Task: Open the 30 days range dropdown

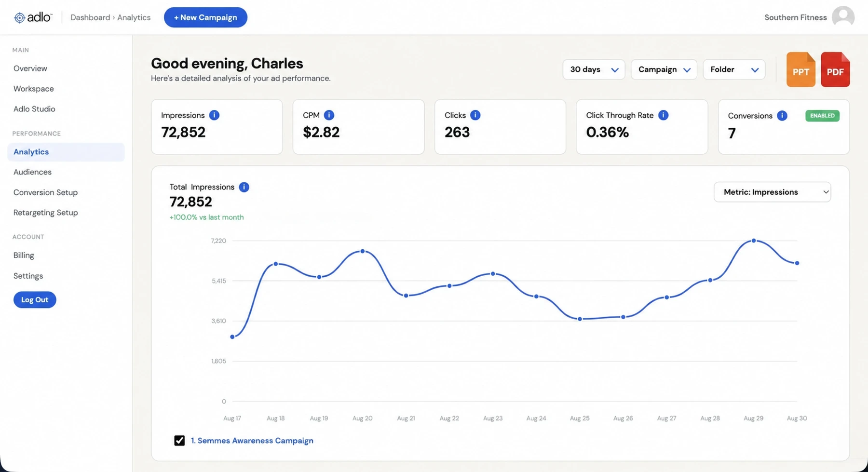Action: 594,69
